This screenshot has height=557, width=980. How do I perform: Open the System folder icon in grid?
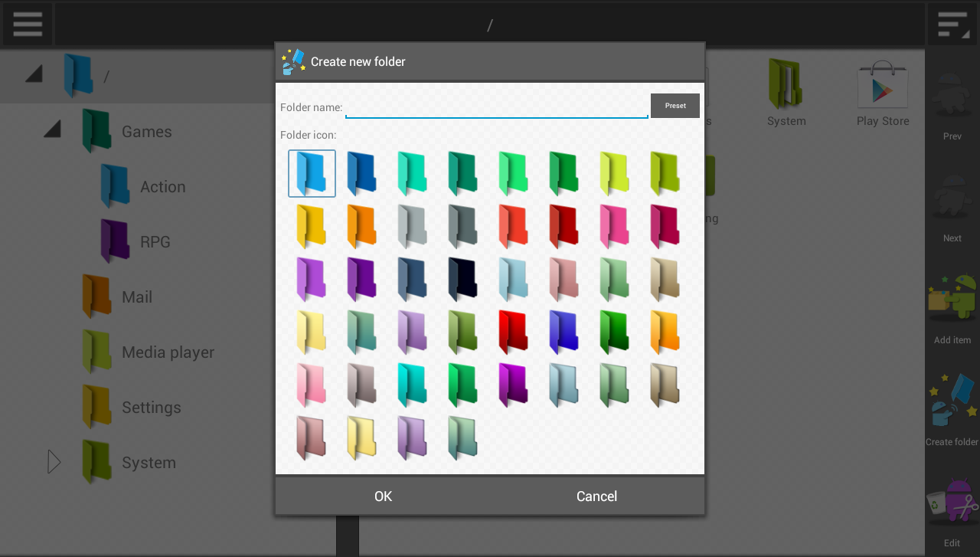point(786,93)
